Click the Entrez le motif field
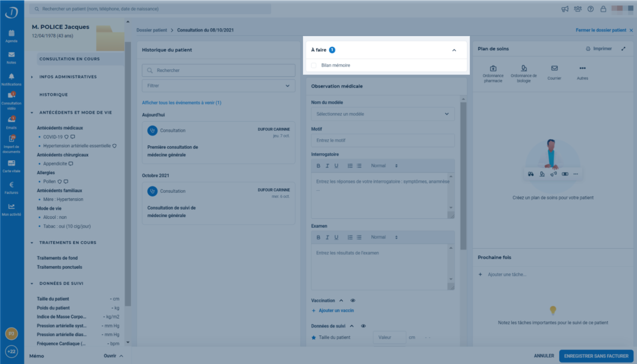This screenshot has height=364, width=637. 383,140
